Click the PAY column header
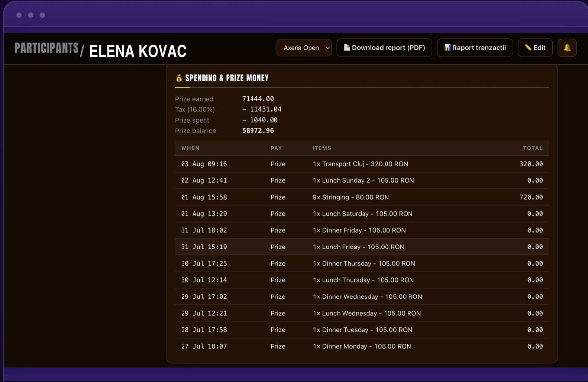Screen dimensions: 588x382 tap(276, 148)
